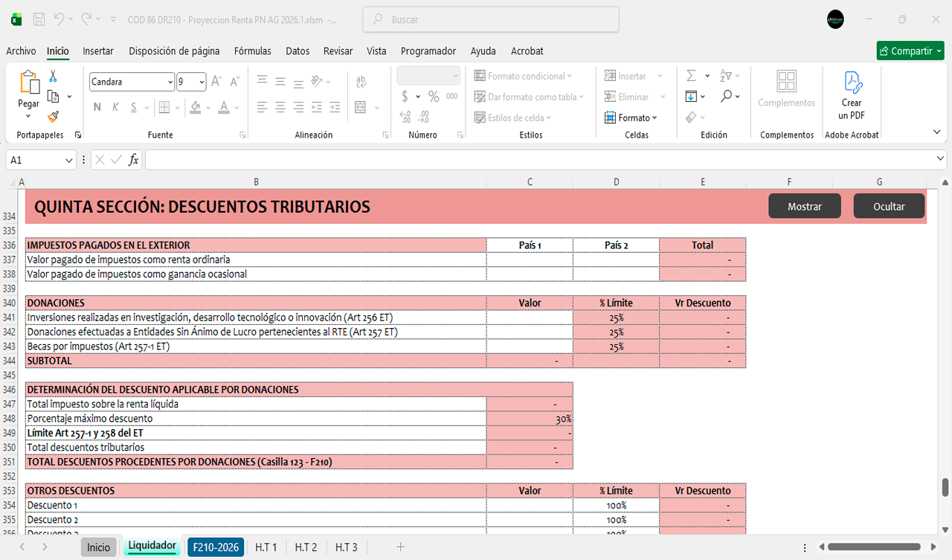Click the Save icon in title bar
Viewport: 952px width, 560px height.
point(39,19)
